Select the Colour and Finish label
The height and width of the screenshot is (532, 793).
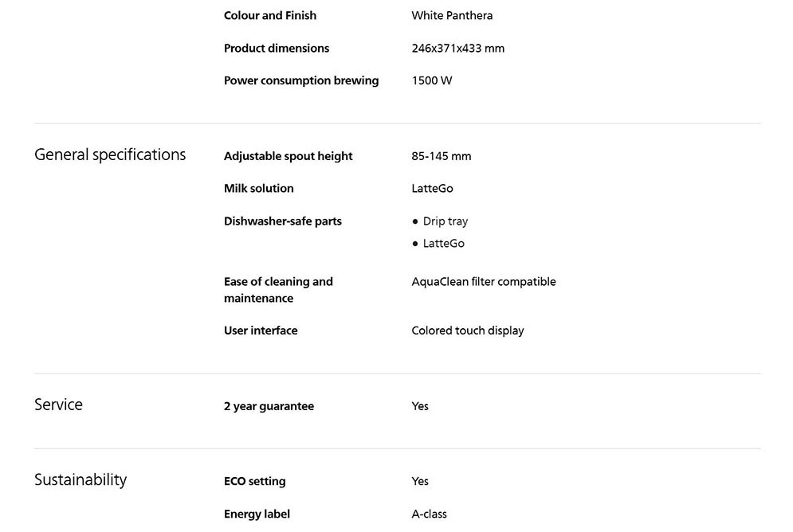(x=270, y=15)
